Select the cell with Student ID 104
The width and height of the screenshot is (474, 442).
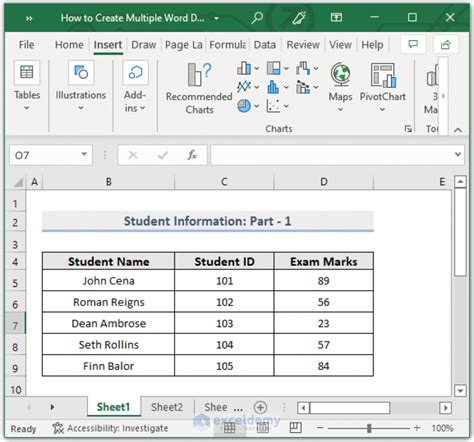pyautogui.click(x=224, y=345)
